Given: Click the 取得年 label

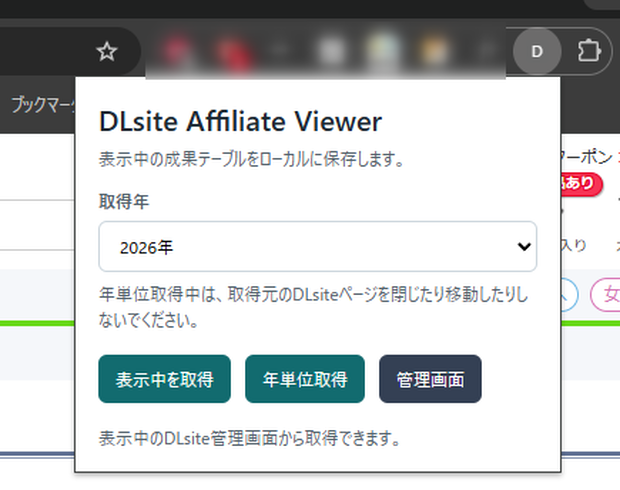Looking at the screenshot, I should coord(124,202).
